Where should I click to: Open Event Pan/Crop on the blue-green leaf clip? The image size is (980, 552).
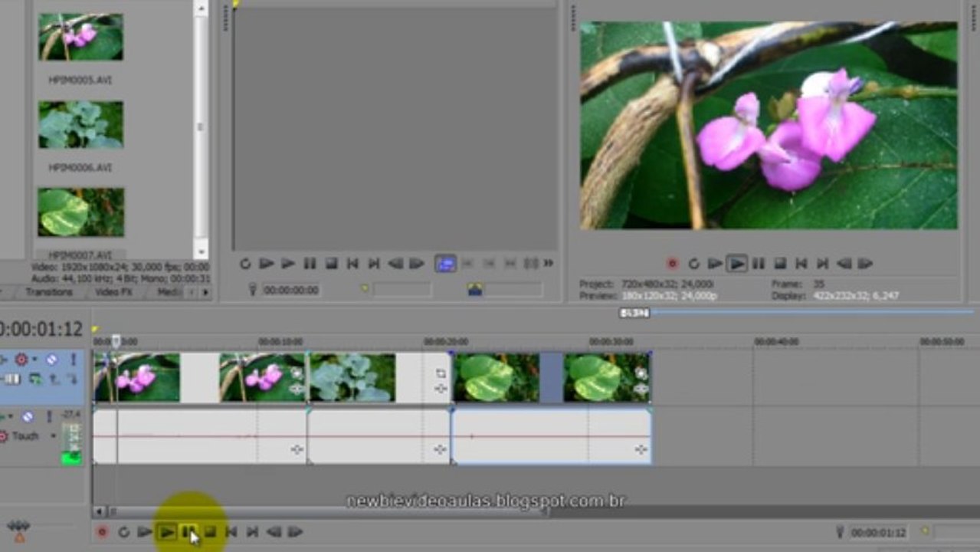[441, 373]
